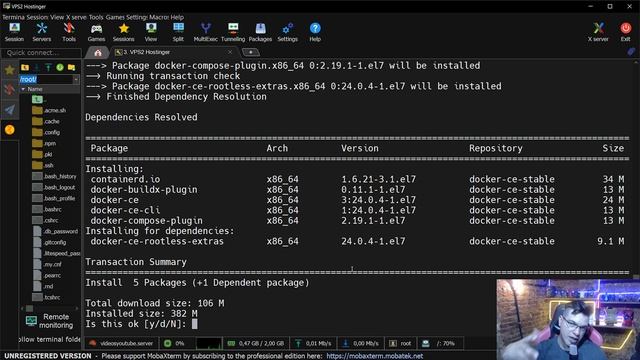
Task: Select the .acme.sh folder
Action: pos(49,110)
